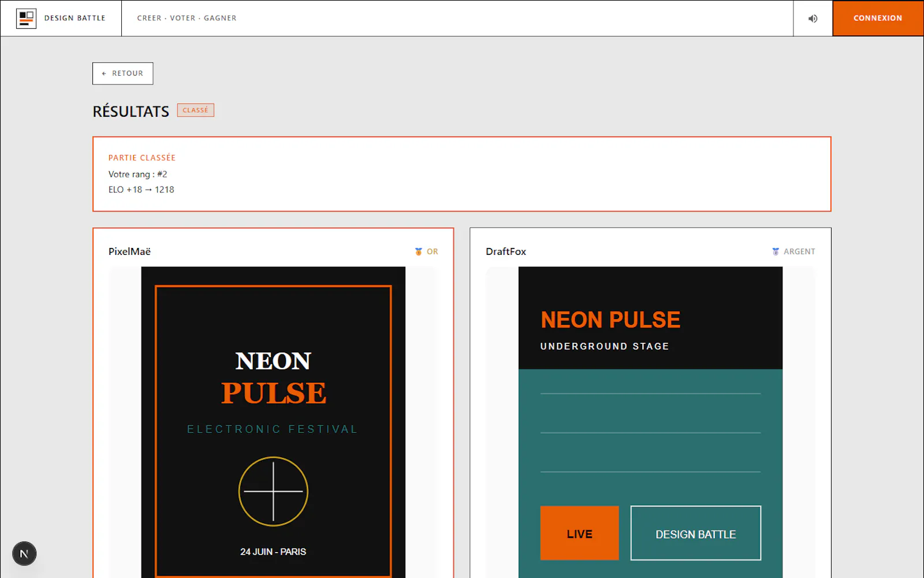The width and height of the screenshot is (924, 578).
Task: Click the UNDERGROUND STAGE poster text
Action: point(605,346)
